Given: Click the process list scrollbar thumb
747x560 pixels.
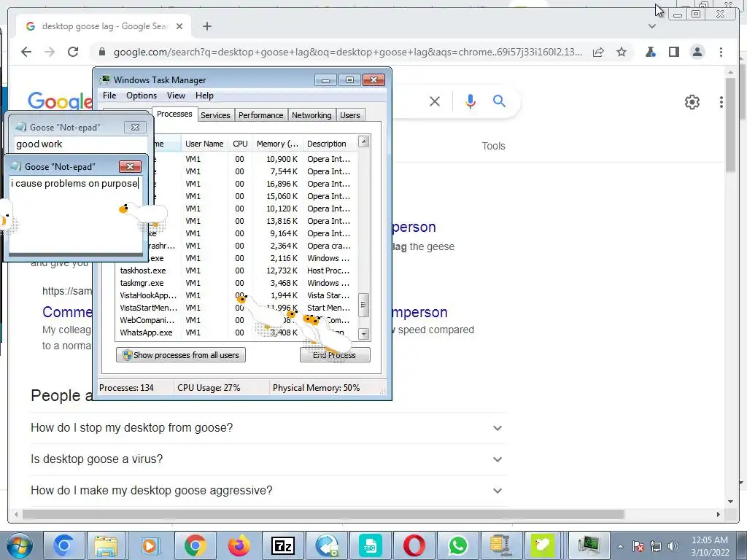Looking at the screenshot, I should coord(363,305).
